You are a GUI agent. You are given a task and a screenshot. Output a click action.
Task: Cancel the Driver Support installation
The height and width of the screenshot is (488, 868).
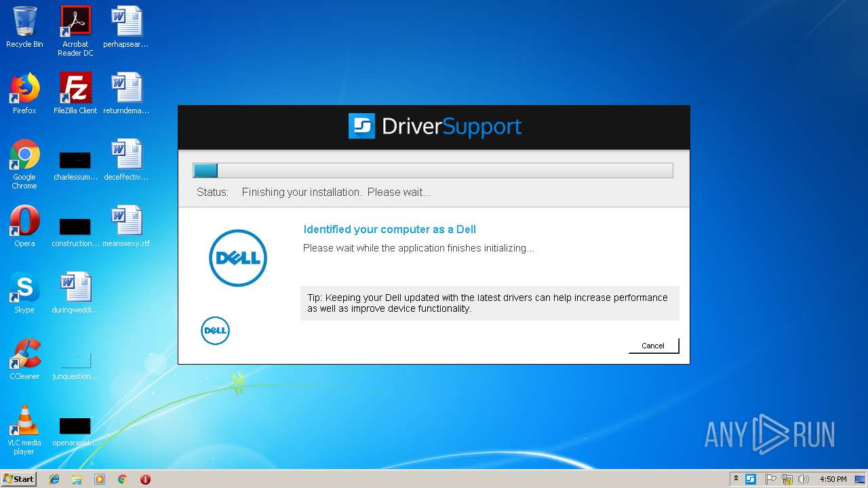[653, 346]
